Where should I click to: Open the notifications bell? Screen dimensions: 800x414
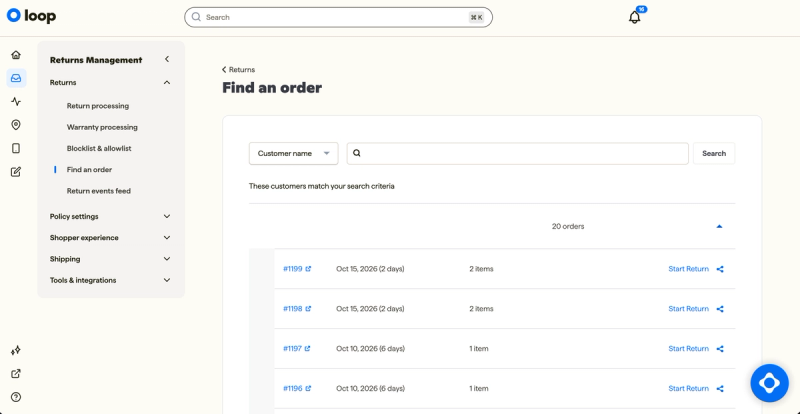(x=634, y=17)
